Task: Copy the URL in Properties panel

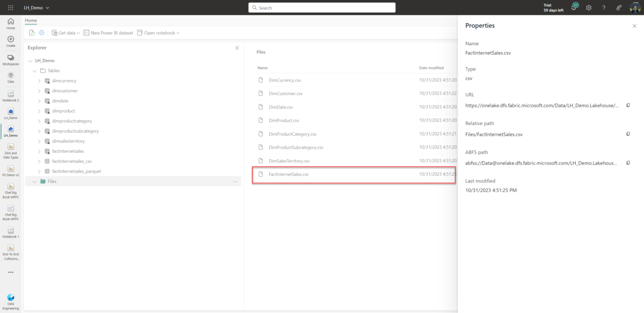Action: coord(628,105)
